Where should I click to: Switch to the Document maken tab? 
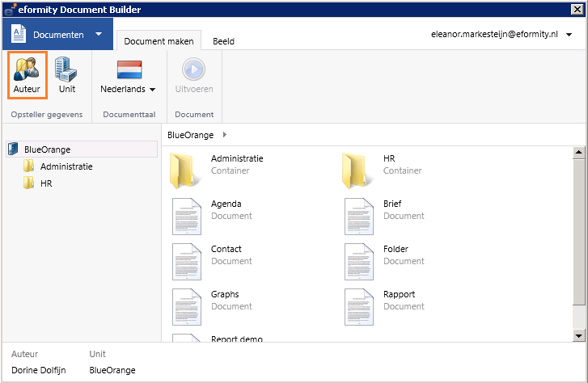click(x=159, y=41)
